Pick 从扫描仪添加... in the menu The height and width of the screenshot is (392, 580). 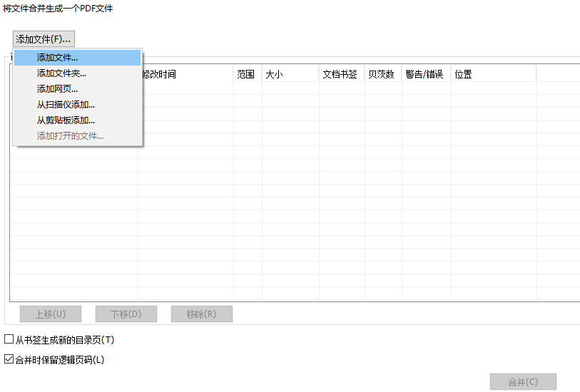click(x=77, y=105)
